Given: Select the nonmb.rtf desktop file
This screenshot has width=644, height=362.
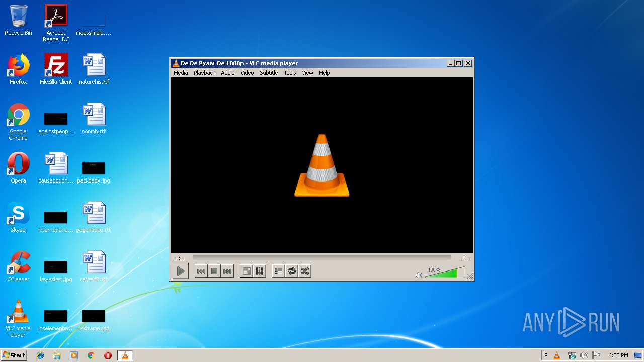Looking at the screenshot, I should (x=94, y=119).
